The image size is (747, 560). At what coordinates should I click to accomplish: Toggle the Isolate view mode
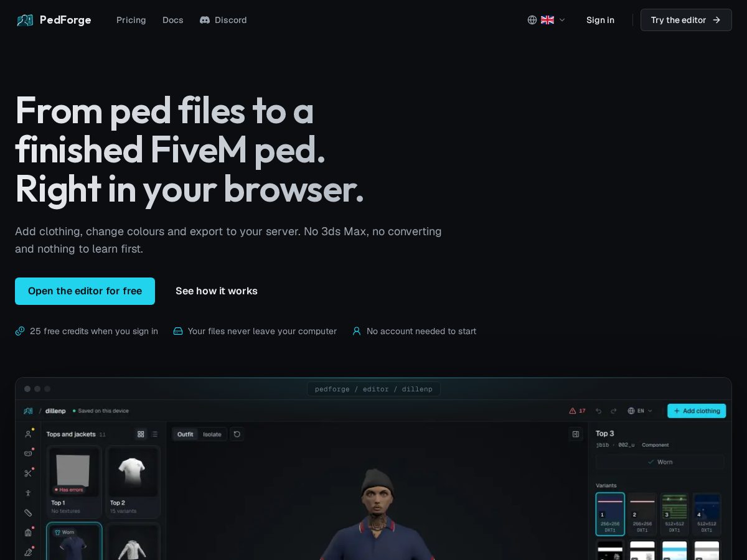tap(212, 434)
